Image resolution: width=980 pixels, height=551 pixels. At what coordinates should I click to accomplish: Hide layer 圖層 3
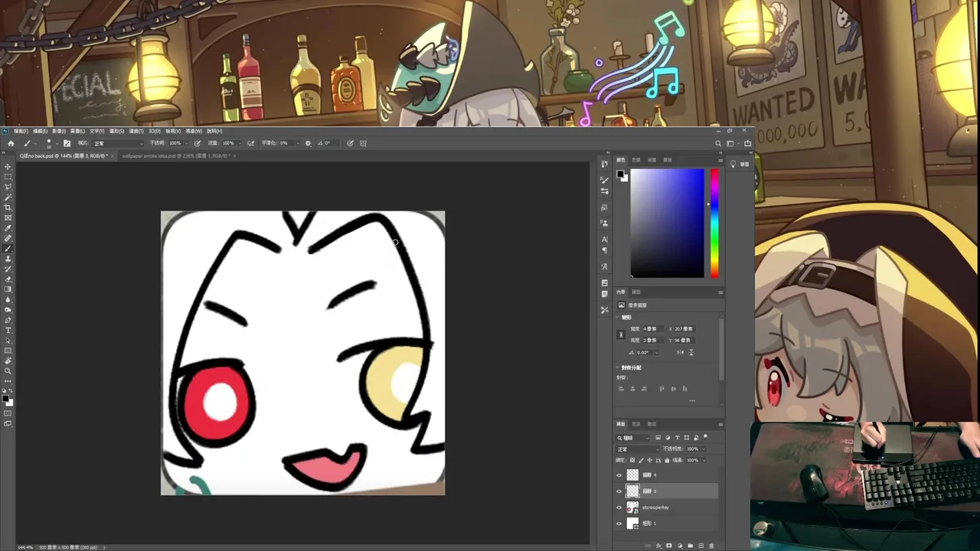pyautogui.click(x=619, y=491)
